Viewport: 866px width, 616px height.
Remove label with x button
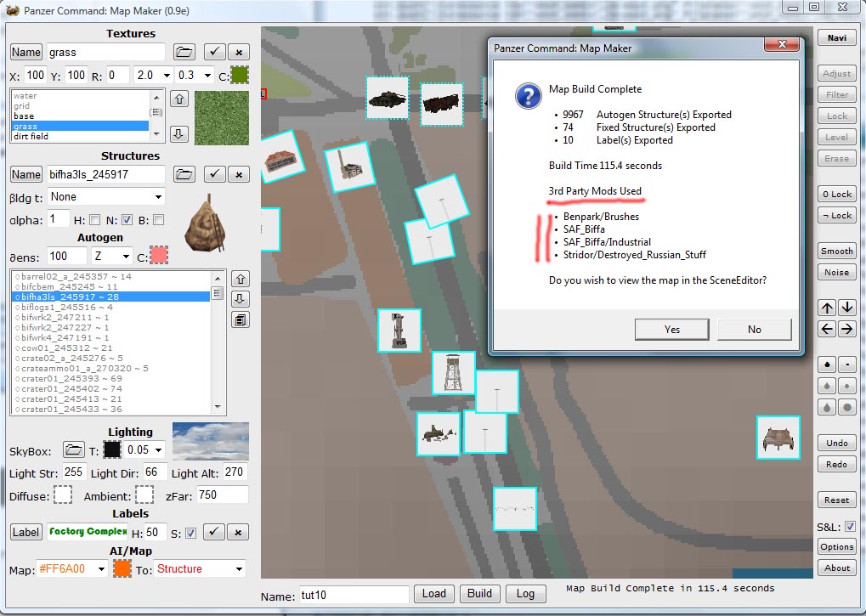pos(238,532)
